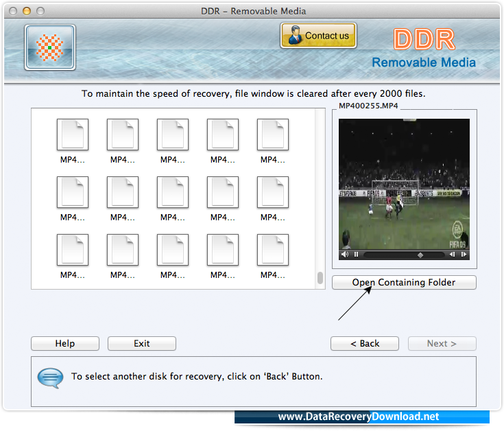This screenshot has width=504, height=431.
Task: Select the last MP4 file in top row
Action: [273, 141]
